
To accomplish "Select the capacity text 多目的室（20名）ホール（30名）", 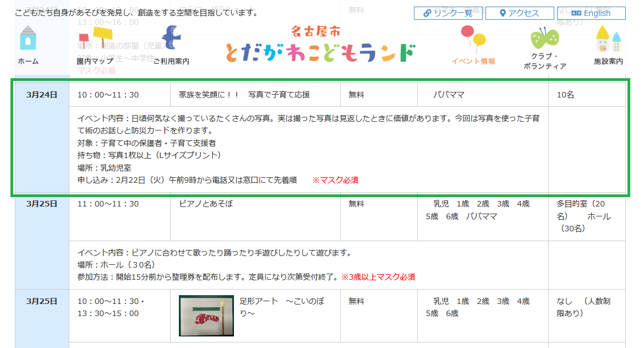I will point(583,216).
